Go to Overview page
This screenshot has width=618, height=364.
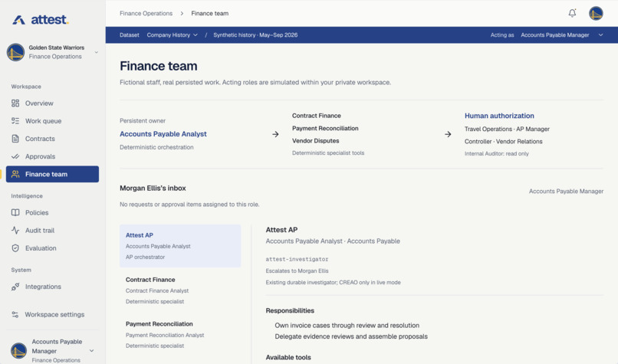tap(52, 103)
